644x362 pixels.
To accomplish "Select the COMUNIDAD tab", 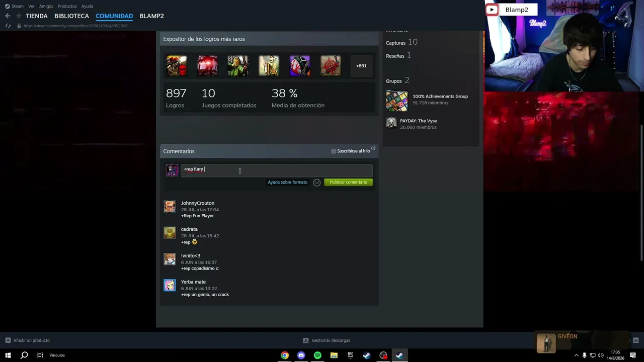I will [x=114, y=16].
